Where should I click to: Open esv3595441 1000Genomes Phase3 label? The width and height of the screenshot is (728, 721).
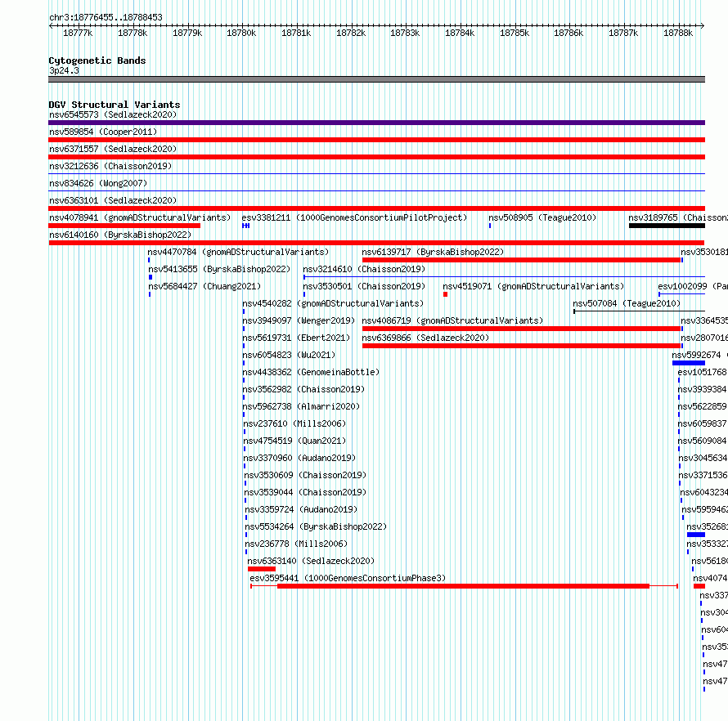pyautogui.click(x=348, y=578)
